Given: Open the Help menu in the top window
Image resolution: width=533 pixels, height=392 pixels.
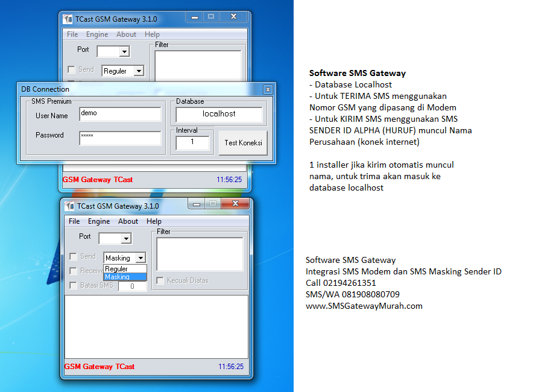Looking at the screenshot, I should [153, 34].
